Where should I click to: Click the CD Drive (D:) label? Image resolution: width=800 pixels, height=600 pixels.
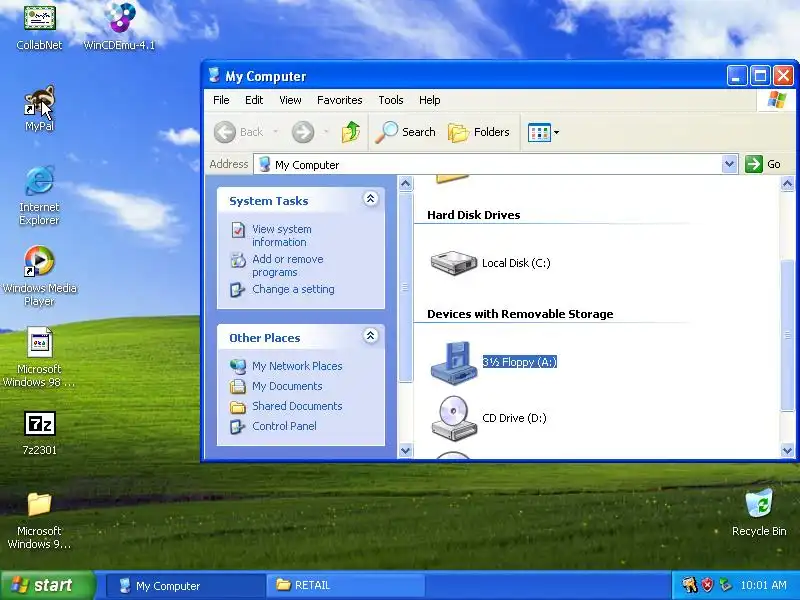pyautogui.click(x=514, y=418)
